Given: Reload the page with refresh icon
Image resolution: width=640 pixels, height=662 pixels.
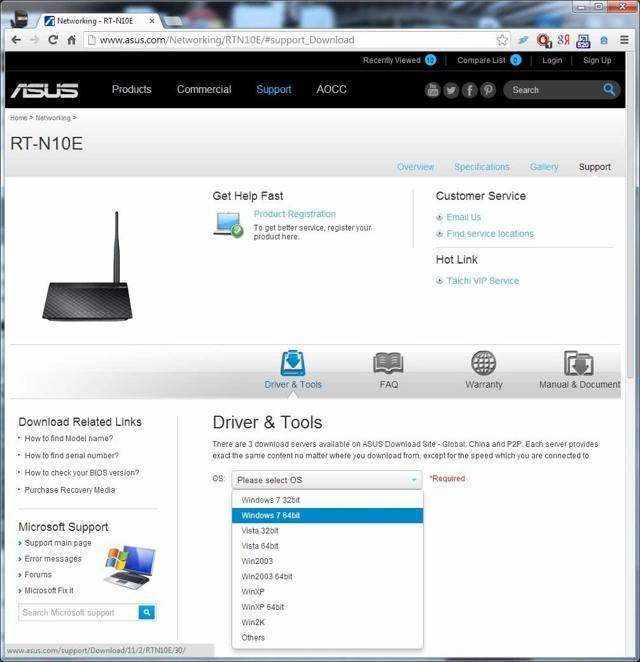Looking at the screenshot, I should pos(53,40).
